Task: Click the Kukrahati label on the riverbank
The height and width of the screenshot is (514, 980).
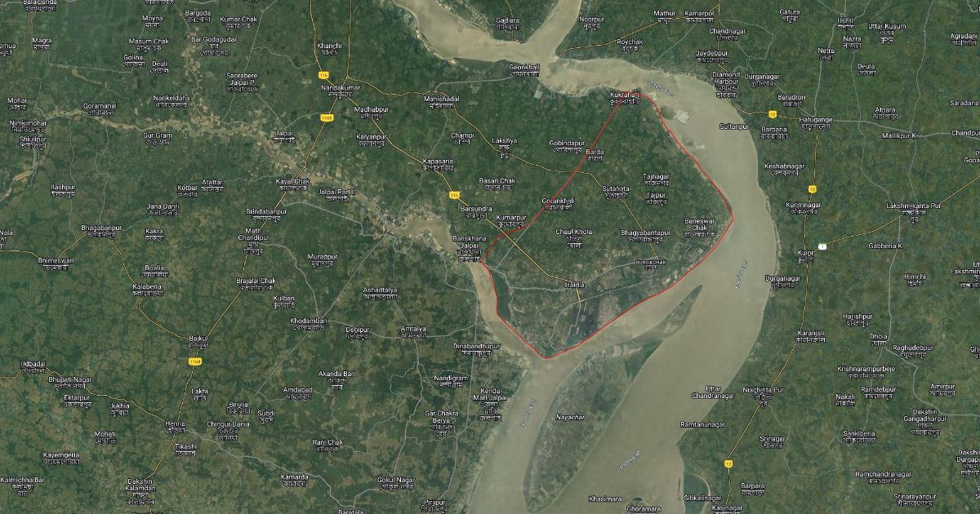Action: [626, 95]
